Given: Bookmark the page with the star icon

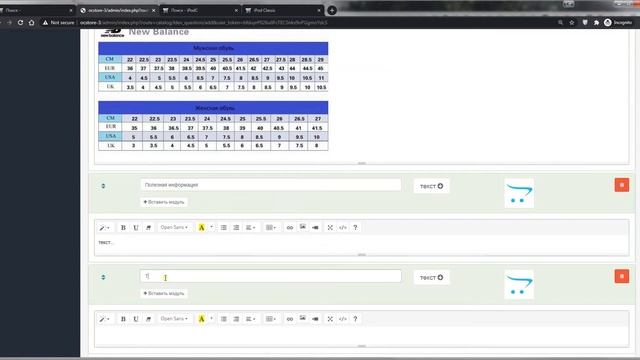Looking at the screenshot, I should pos(572,22).
